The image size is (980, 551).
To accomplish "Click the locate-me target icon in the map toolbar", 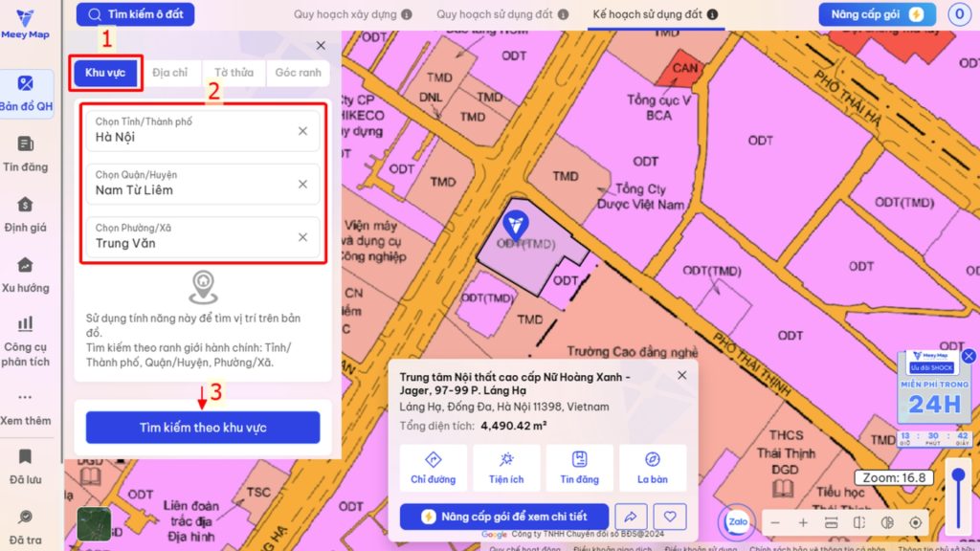I will tap(916, 523).
